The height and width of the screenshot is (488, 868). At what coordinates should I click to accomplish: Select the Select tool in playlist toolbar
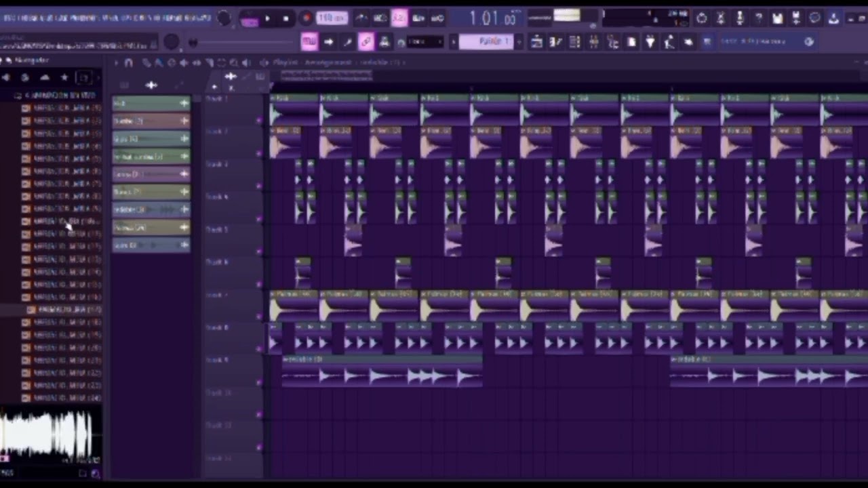(222, 62)
